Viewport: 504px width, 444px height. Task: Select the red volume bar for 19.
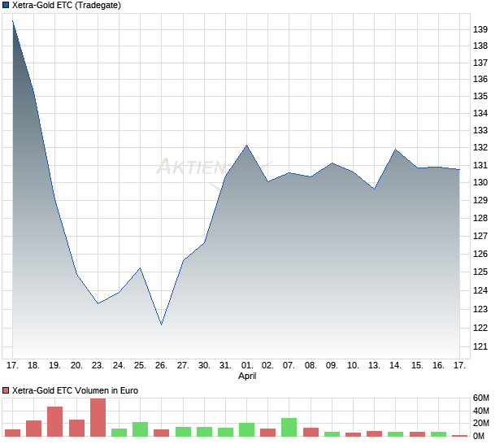54,421
